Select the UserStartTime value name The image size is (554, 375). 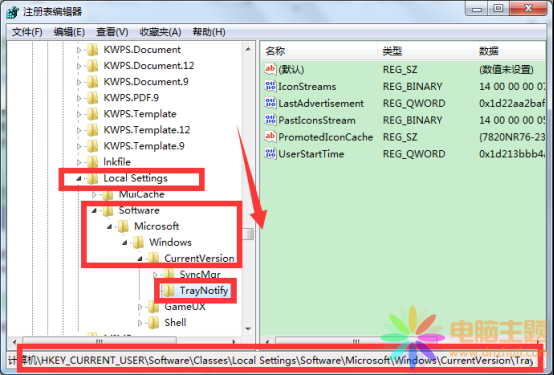pyautogui.click(x=311, y=154)
